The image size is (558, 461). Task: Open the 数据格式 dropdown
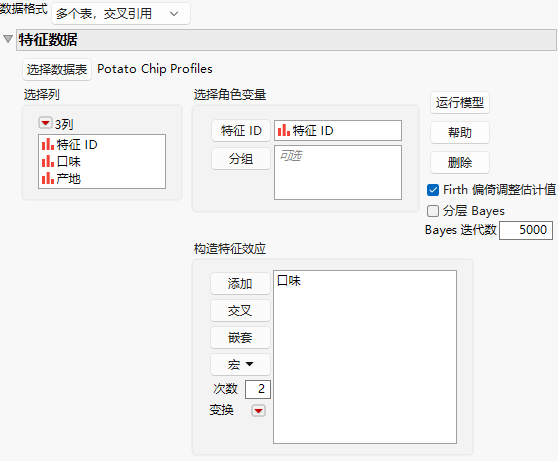(121, 14)
